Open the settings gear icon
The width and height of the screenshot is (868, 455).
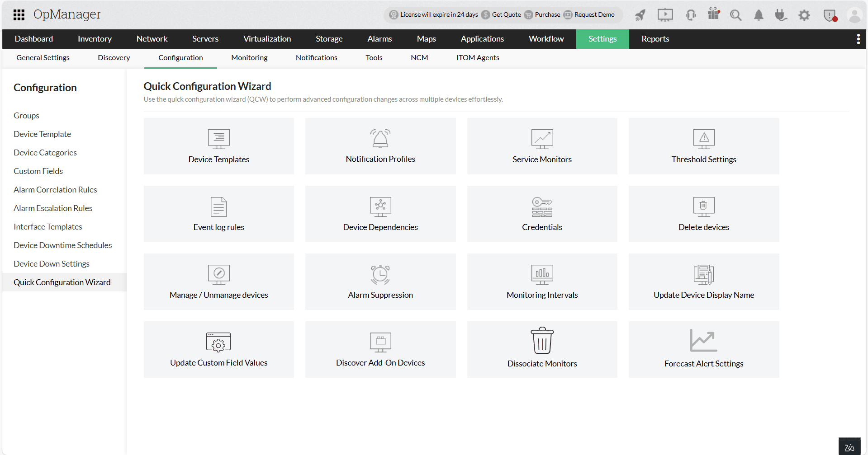click(804, 15)
